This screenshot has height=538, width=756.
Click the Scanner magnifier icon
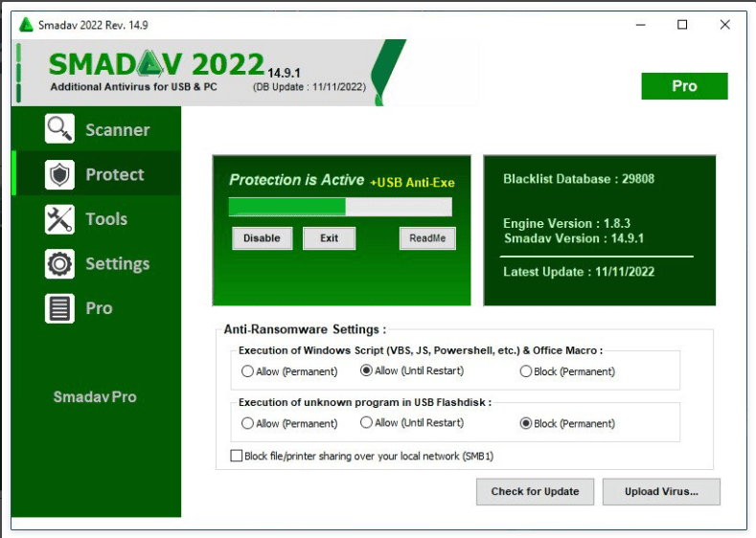(x=59, y=129)
